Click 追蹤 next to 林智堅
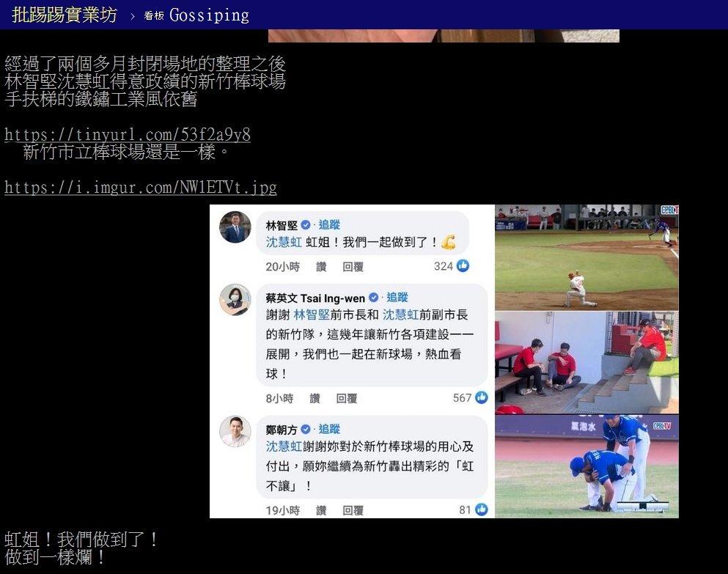Viewport: 728px width, 574px height. pos(329,225)
